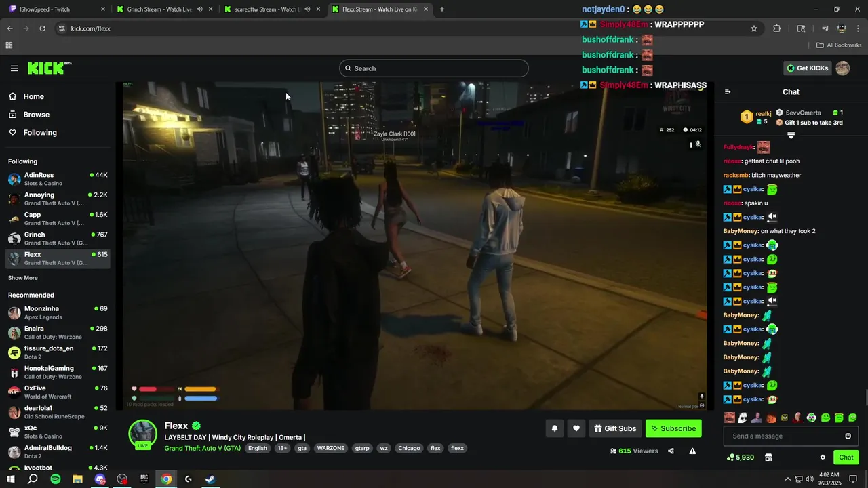Open the browser extensions puzzle icon
The image size is (868, 488).
pos(777,28)
